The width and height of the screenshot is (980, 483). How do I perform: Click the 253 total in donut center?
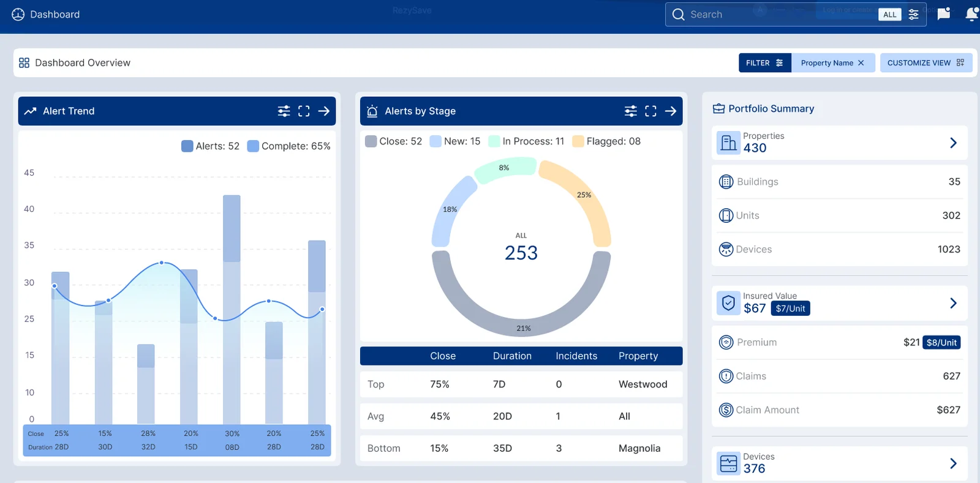(x=521, y=253)
